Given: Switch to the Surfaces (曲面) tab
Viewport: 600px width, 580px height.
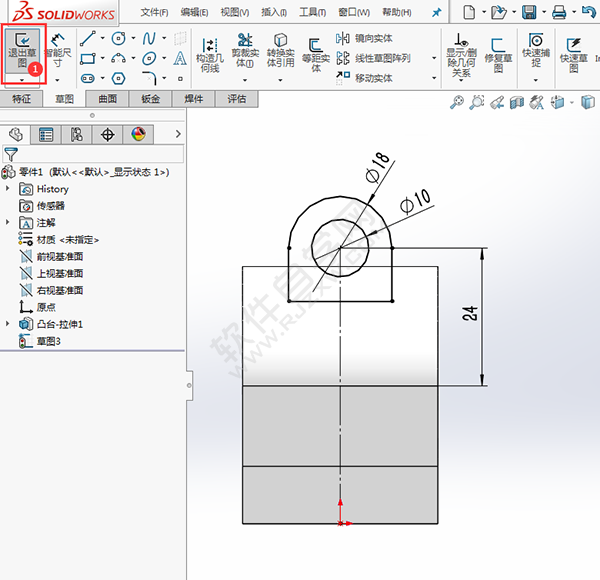Looking at the screenshot, I should (108, 99).
